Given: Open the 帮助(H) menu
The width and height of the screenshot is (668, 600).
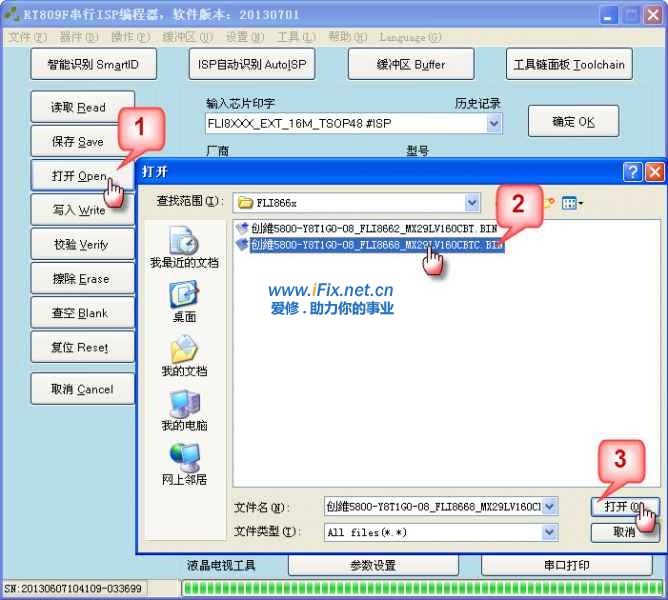Looking at the screenshot, I should click(x=347, y=37).
